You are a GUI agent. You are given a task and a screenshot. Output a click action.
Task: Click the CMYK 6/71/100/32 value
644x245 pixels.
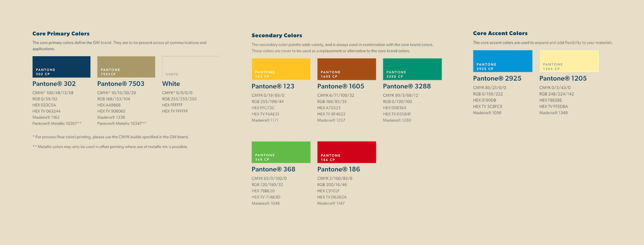pyautogui.click(x=336, y=95)
